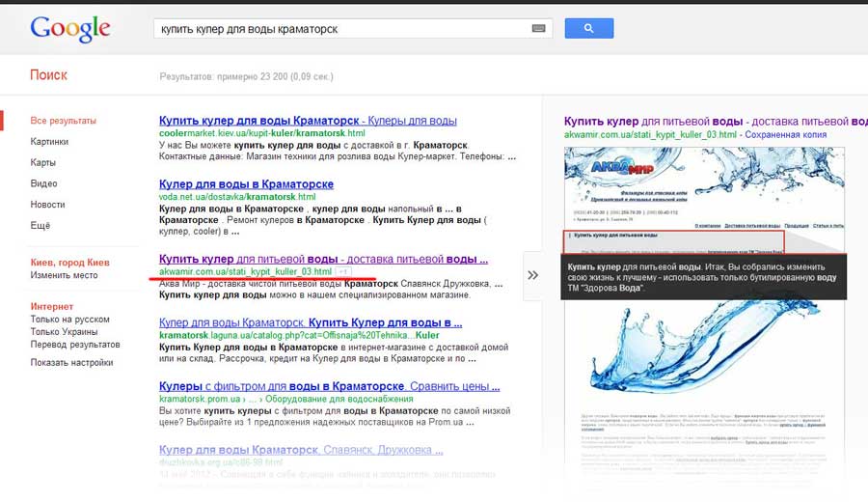
Task: Switch to 'Карты' search category
Action: click(x=42, y=162)
